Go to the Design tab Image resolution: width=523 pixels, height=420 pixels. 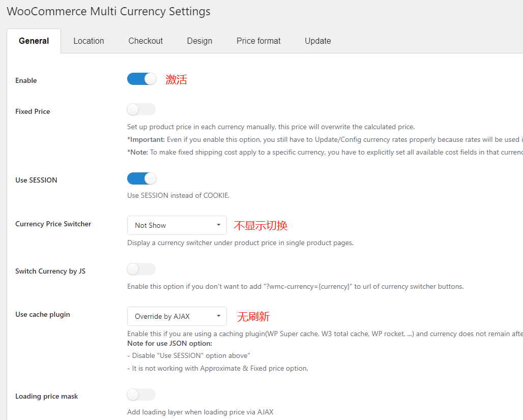(x=199, y=41)
